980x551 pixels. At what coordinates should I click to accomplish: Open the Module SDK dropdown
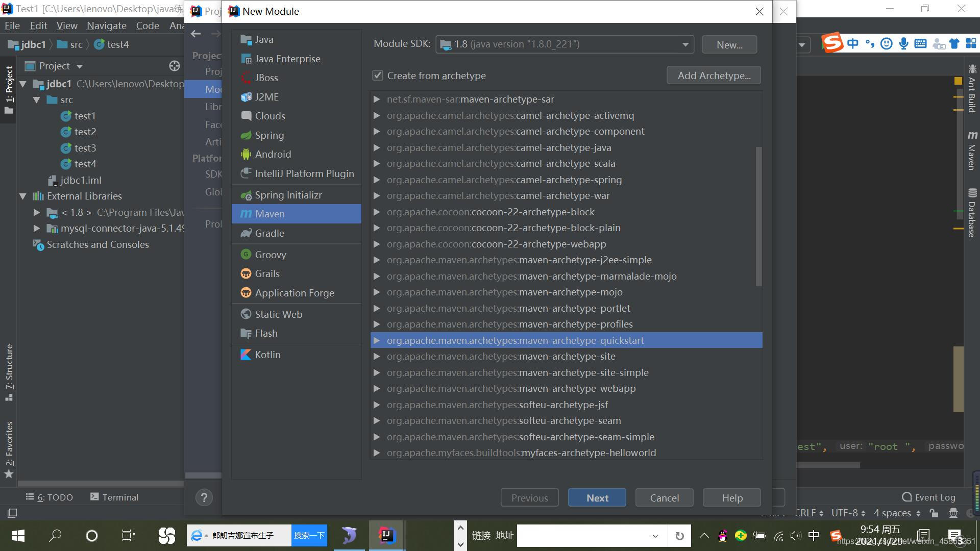(x=565, y=44)
